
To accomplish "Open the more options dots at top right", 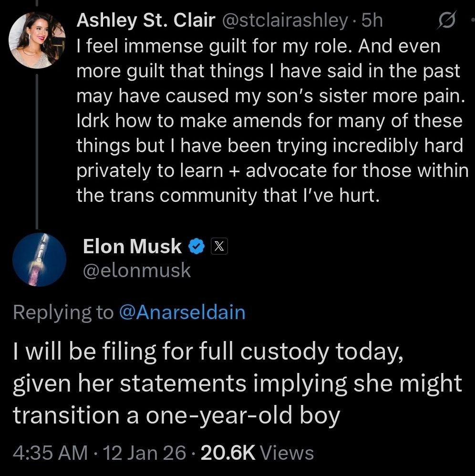I will tap(471, 21).
